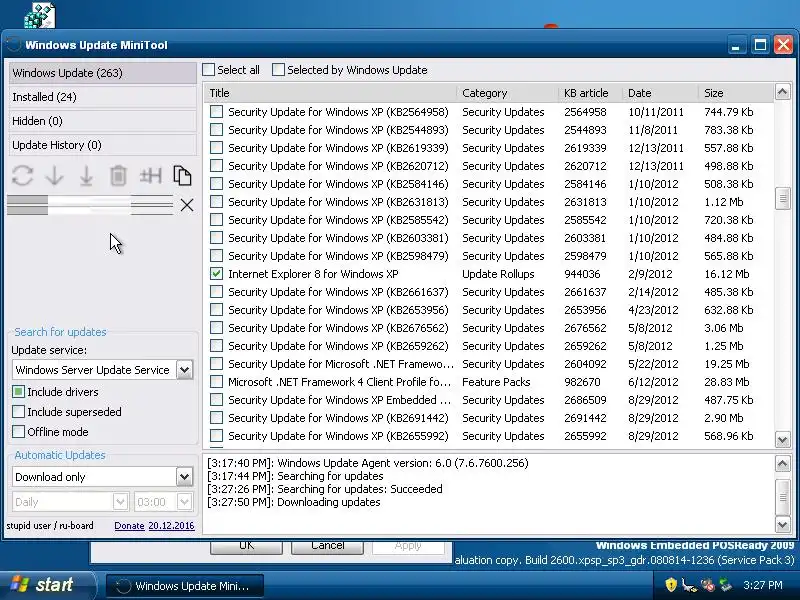Toggle Include drivers checkbox
This screenshot has width=800, height=600.
pos(18,392)
